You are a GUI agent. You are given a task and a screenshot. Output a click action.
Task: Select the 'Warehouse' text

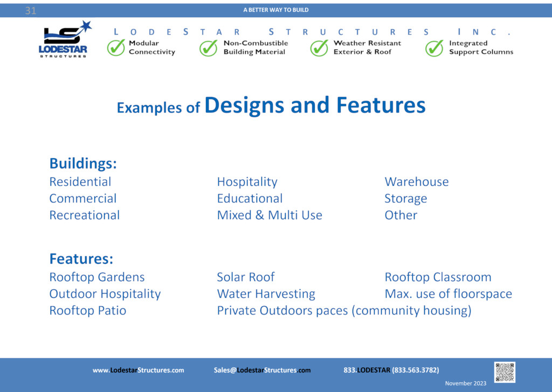coord(417,182)
